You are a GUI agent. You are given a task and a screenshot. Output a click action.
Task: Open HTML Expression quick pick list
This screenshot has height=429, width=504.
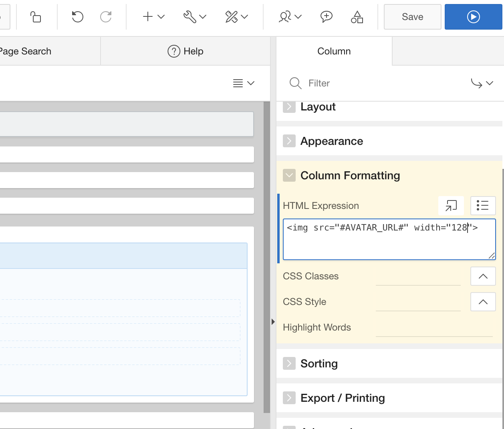[x=483, y=206]
